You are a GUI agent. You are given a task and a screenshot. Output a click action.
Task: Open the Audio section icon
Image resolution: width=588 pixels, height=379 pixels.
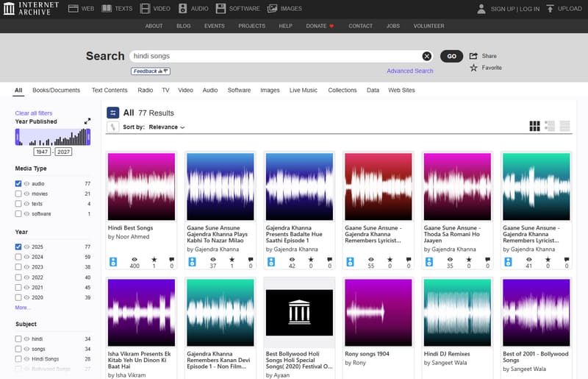tap(182, 9)
